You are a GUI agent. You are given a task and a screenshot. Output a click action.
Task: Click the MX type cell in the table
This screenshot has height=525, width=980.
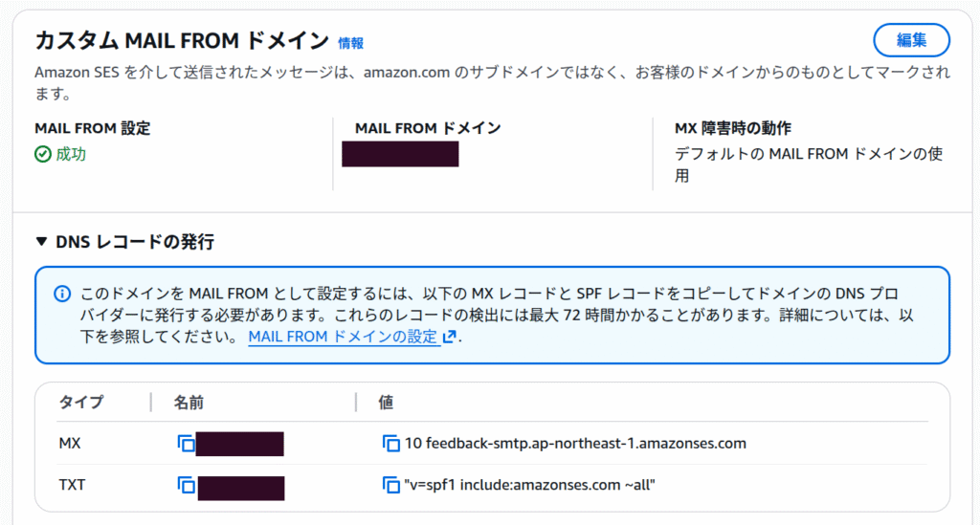[70, 444]
